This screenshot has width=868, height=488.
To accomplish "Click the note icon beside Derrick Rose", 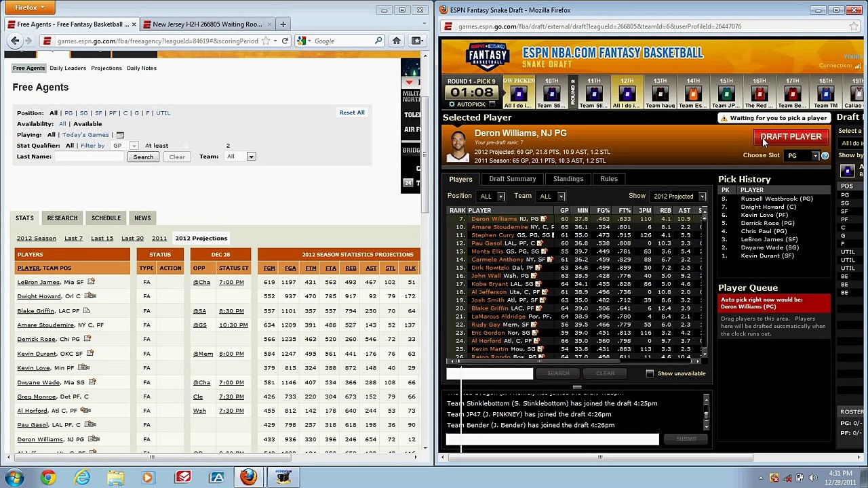I will pyautogui.click(x=87, y=339).
